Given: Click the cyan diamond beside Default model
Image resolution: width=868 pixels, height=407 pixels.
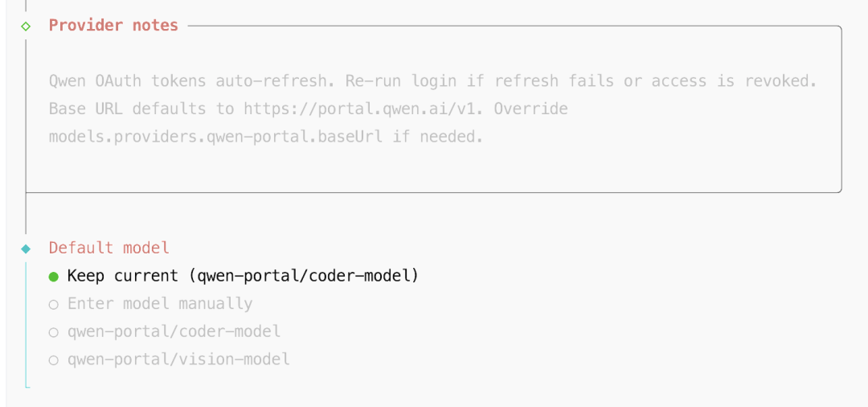Looking at the screenshot, I should click(x=26, y=249).
